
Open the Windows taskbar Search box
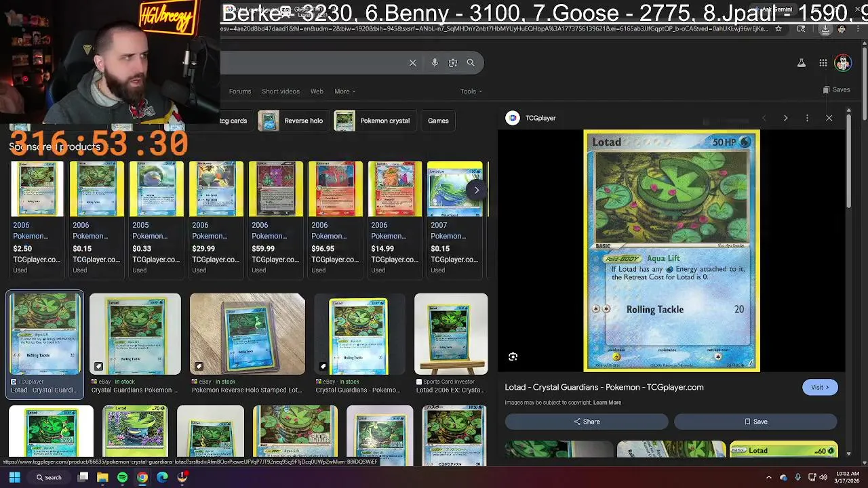pos(49,477)
